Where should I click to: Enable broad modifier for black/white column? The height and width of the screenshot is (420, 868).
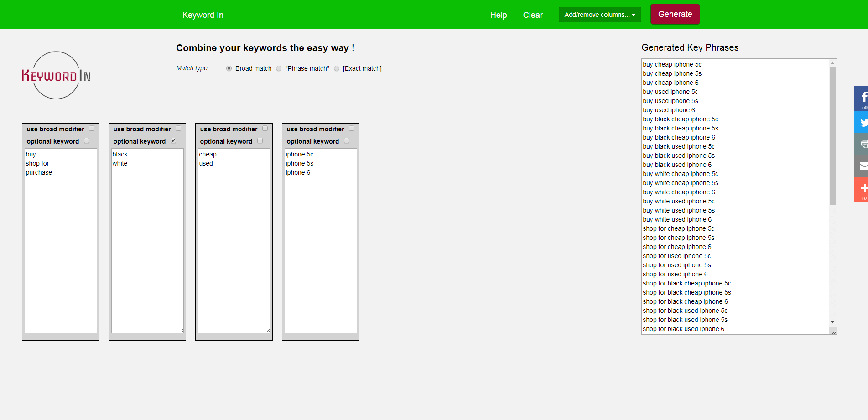point(178,129)
